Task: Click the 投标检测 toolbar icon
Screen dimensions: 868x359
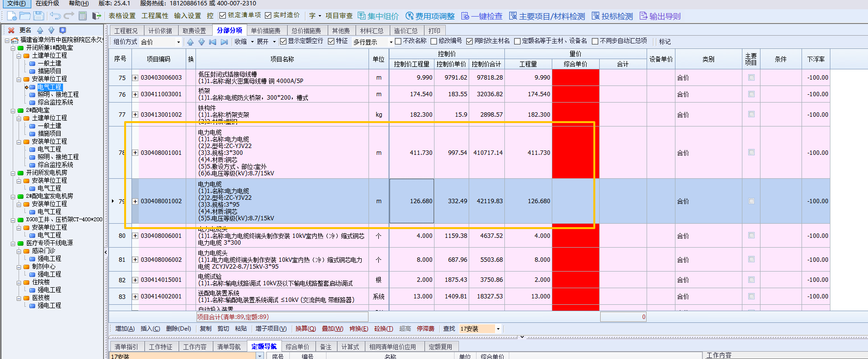Action: click(x=596, y=16)
